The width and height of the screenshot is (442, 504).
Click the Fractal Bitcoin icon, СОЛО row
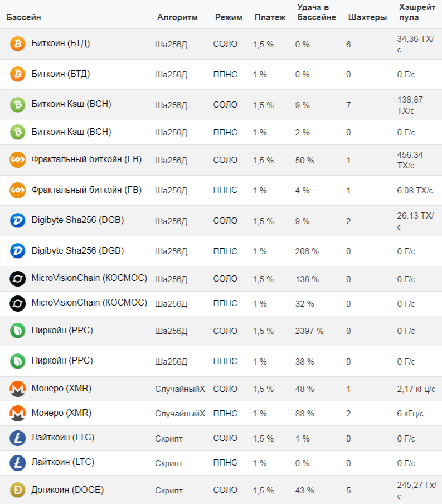18,160
